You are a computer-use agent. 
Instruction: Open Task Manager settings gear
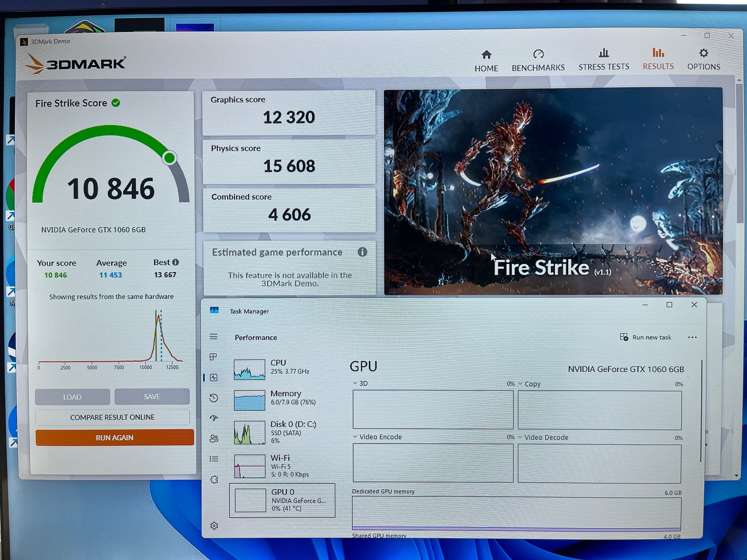pos(214,525)
